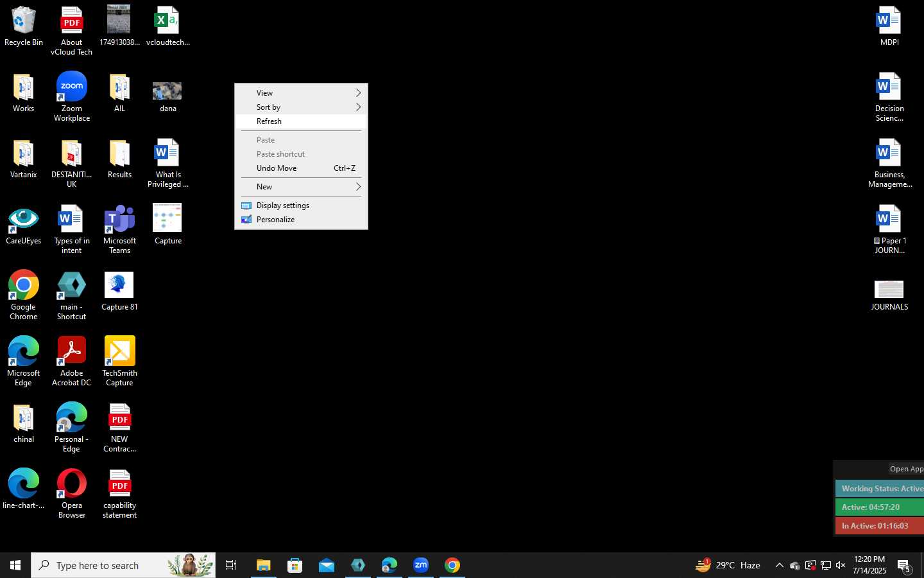924x578 pixels.
Task: Open Mail app from taskbar
Action: click(x=326, y=565)
